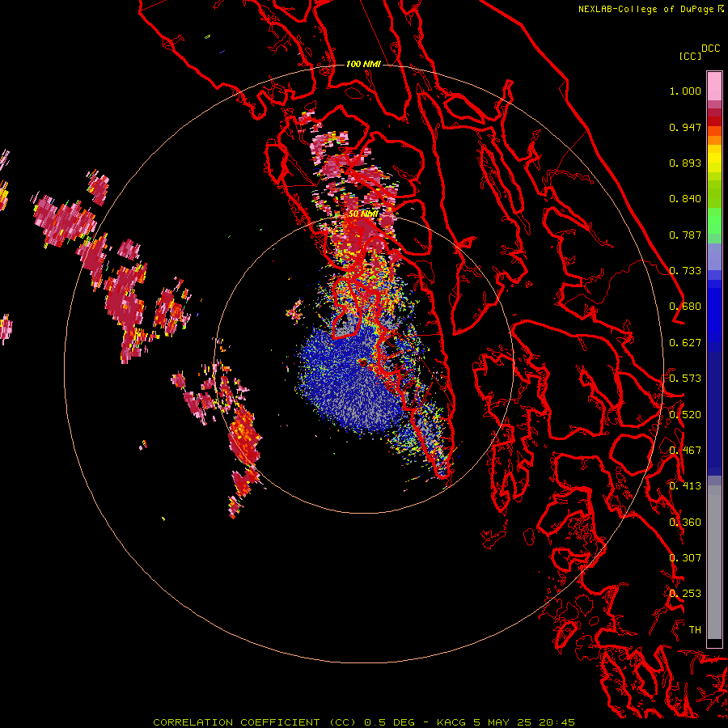Click the TH threshold label
The image size is (728, 728).
[x=695, y=630]
